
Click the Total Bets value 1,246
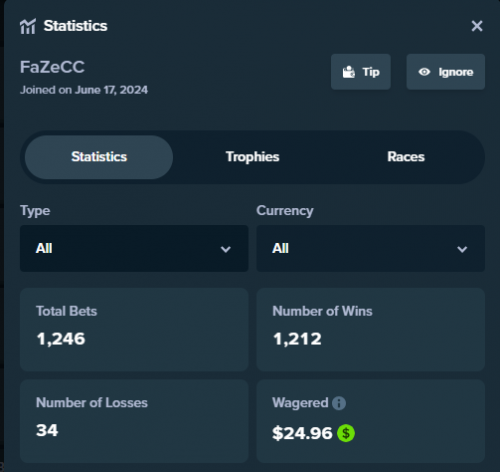point(61,339)
